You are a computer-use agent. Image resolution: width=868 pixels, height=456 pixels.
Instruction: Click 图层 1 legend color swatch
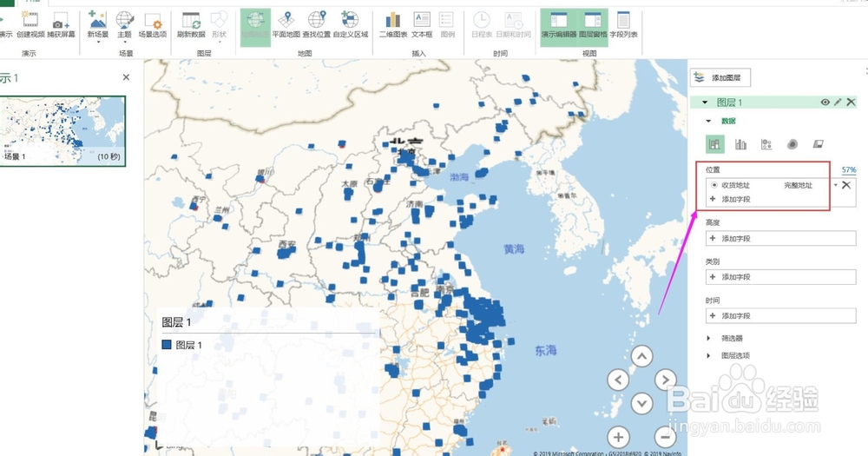pyautogui.click(x=166, y=345)
